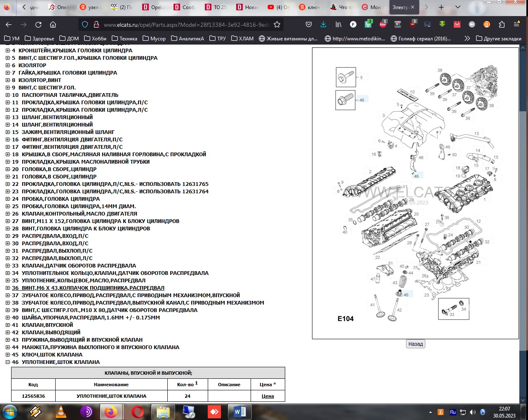Screen dimensions: 528x420
Task: Save page to Pocket icon
Action: tap(309, 25)
